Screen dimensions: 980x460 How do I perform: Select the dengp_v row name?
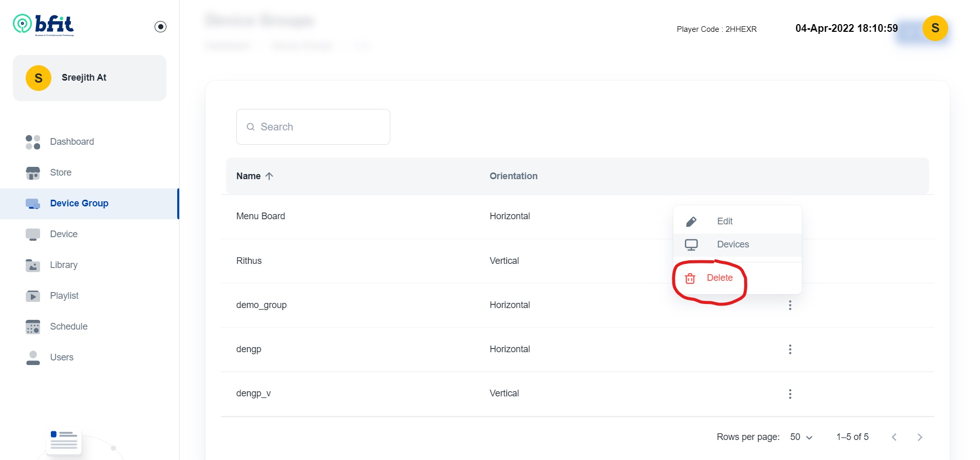253,393
